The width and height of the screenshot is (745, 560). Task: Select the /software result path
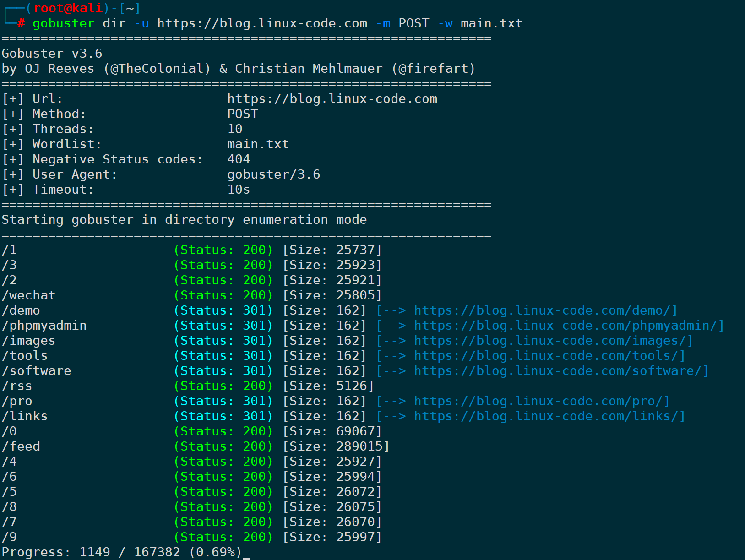pos(36,371)
